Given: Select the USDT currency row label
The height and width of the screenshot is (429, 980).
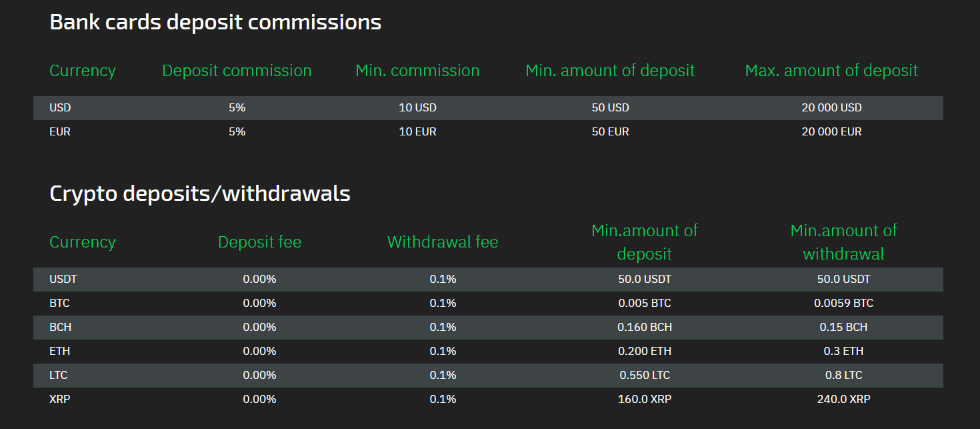Looking at the screenshot, I should coord(63,280).
